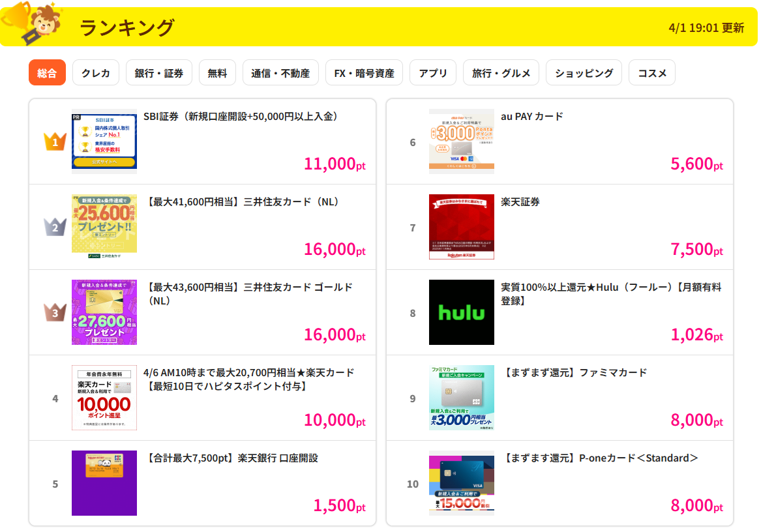This screenshot has width=759, height=532.
Task: Open 三井住友カード ゴールド（NL） offer link
Action: 249,294
